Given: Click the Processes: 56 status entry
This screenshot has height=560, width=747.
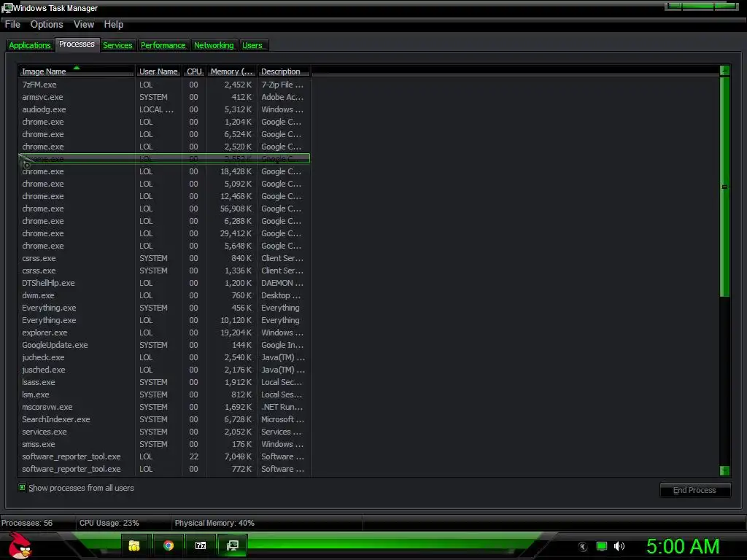Looking at the screenshot, I should click(27, 523).
